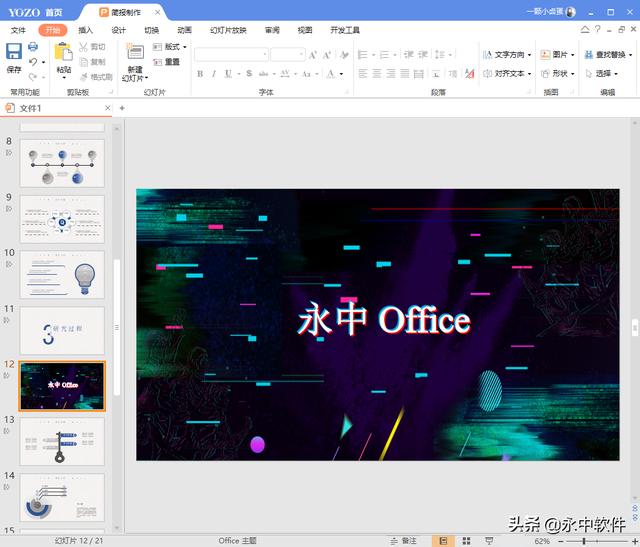Click the Undo arrow icon
Viewport: 640px width, 547px height.
point(33,62)
